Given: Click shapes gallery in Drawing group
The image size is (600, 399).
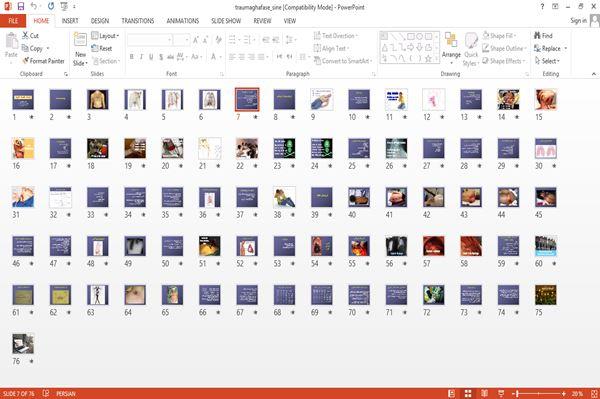Looking at the screenshot, I should click(409, 48).
